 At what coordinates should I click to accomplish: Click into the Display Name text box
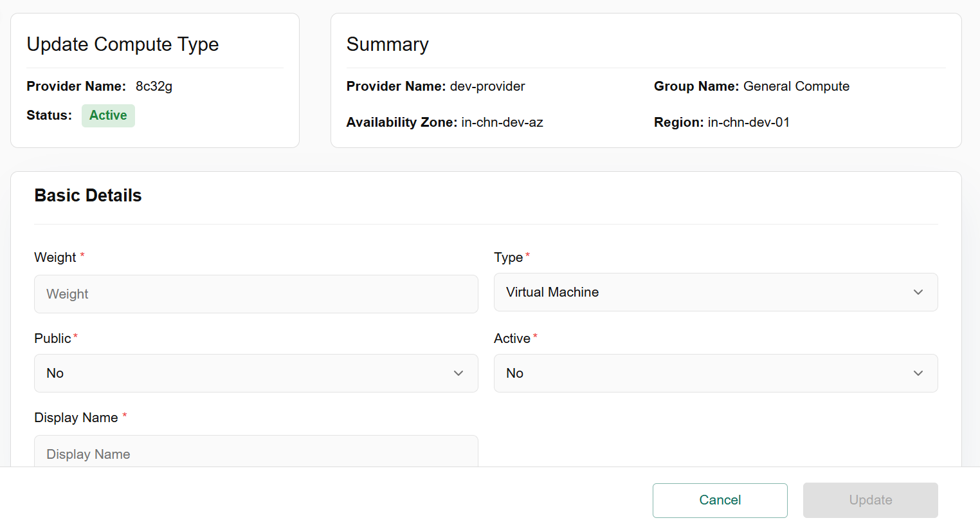click(256, 453)
